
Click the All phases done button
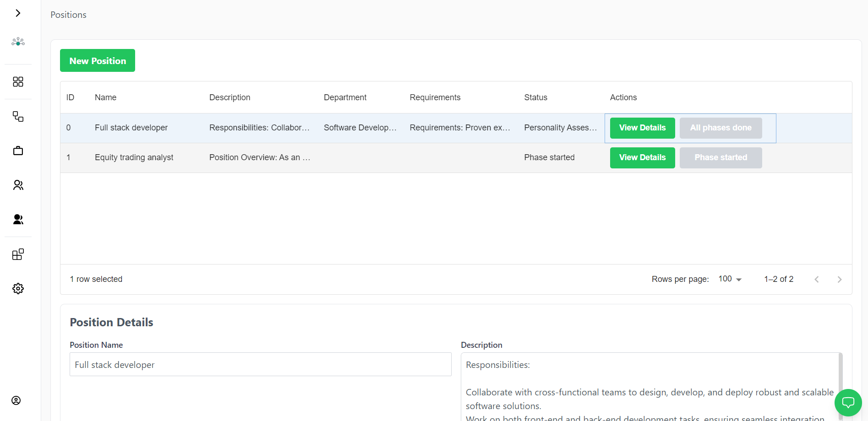721,128
